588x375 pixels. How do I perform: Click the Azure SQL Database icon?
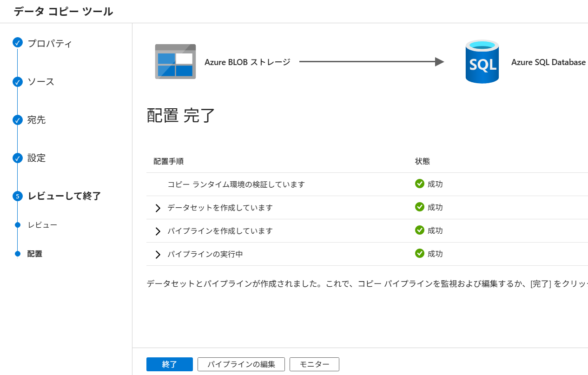[482, 62]
